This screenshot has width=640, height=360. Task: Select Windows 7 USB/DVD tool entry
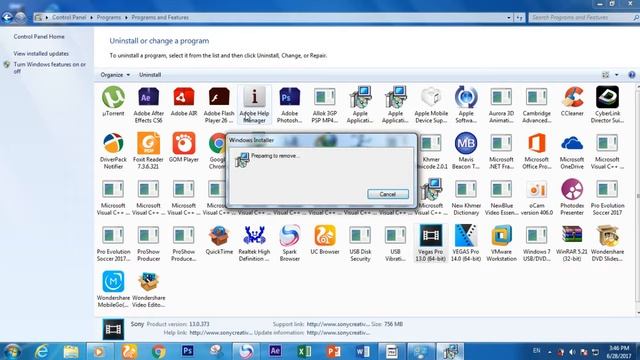537,243
